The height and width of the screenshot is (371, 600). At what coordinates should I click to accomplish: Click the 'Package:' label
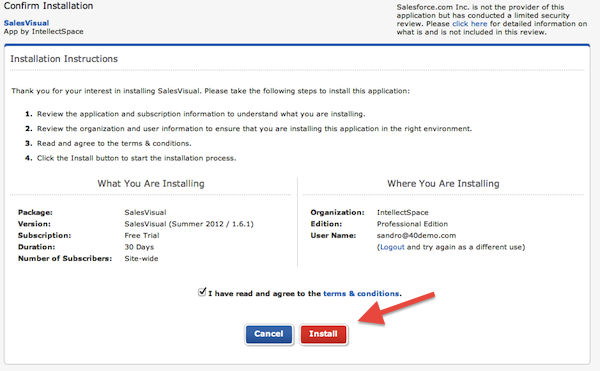click(x=35, y=213)
